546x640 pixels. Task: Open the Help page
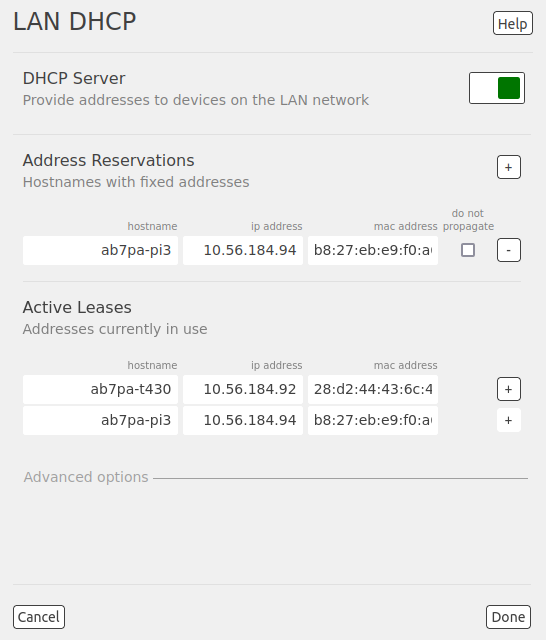pyautogui.click(x=513, y=23)
